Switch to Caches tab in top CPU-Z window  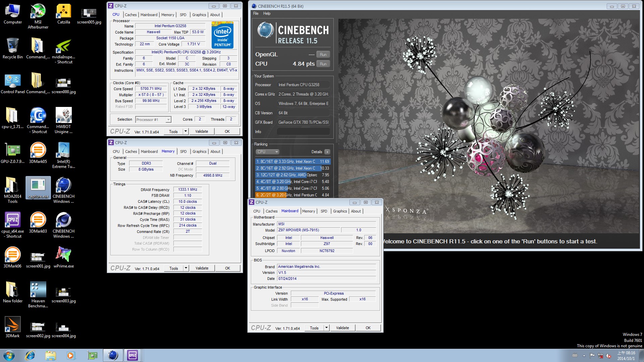point(130,15)
